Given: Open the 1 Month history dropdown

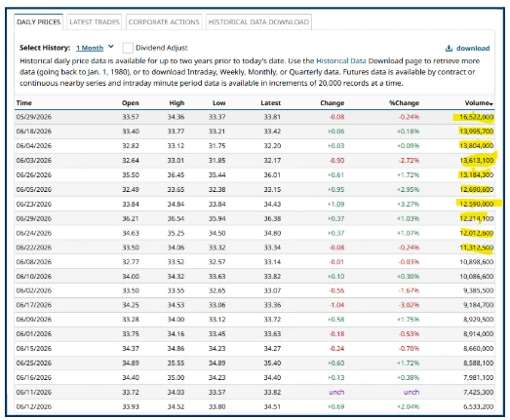Looking at the screenshot, I should click(x=90, y=48).
